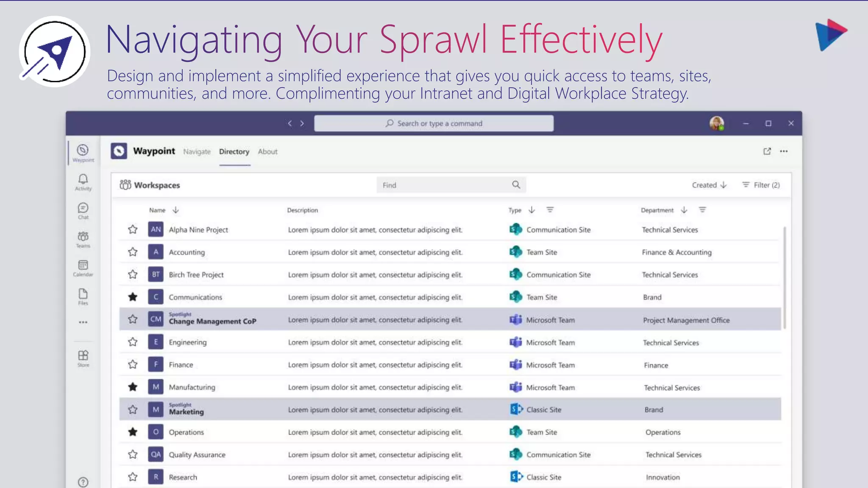868x488 pixels.
Task: Click the Engineering row's Microsoft Team icon
Action: [516, 342]
